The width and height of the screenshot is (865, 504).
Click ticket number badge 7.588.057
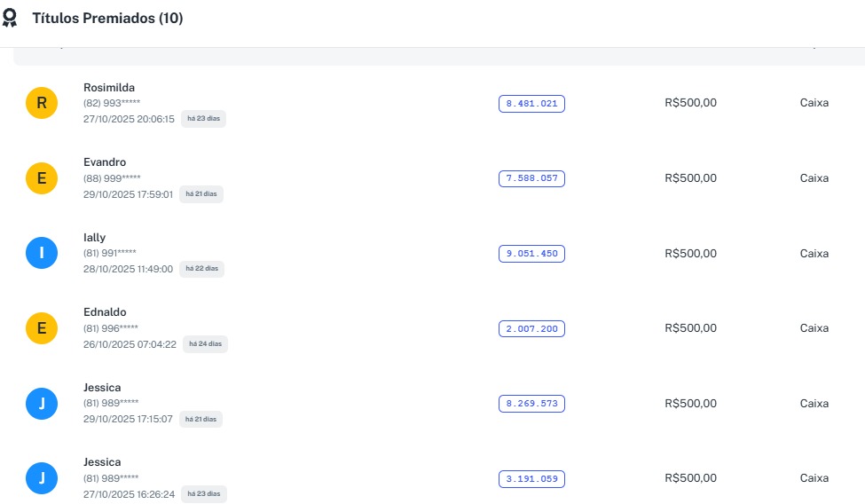tap(531, 178)
